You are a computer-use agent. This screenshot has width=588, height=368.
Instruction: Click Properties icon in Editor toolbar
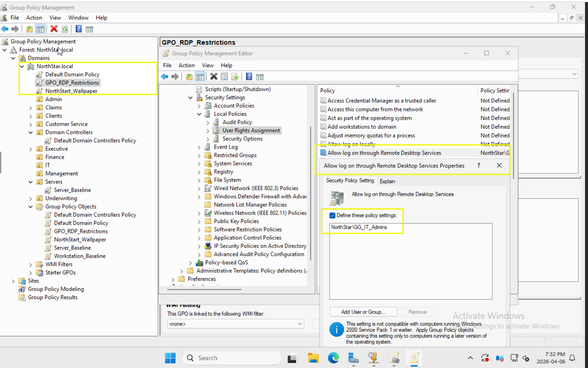pyautogui.click(x=225, y=77)
